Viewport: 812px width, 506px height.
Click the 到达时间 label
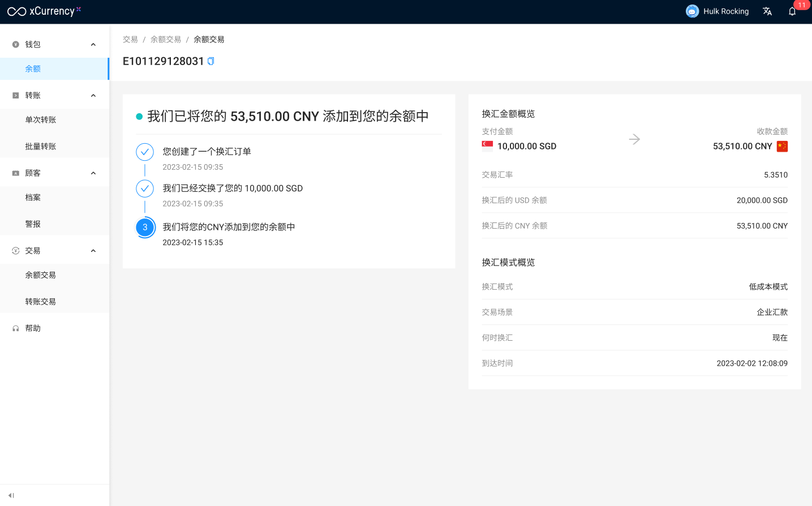point(497,363)
